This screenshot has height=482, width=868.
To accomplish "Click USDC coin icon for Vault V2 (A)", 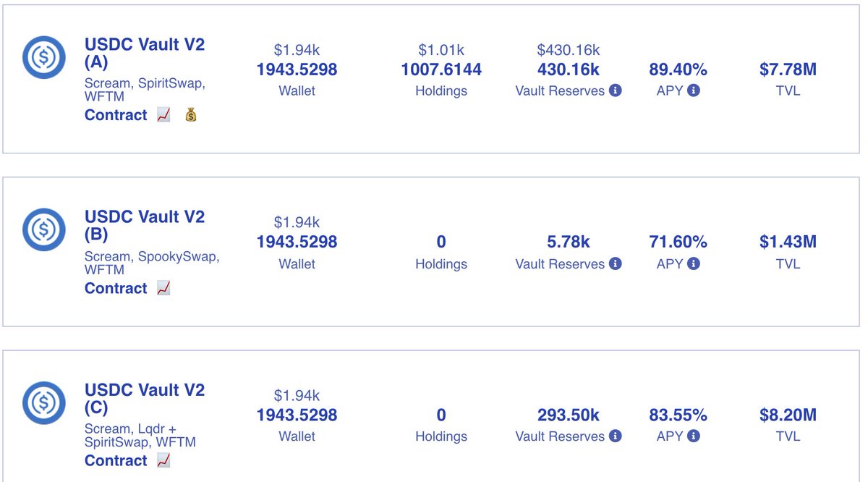I will point(44,57).
